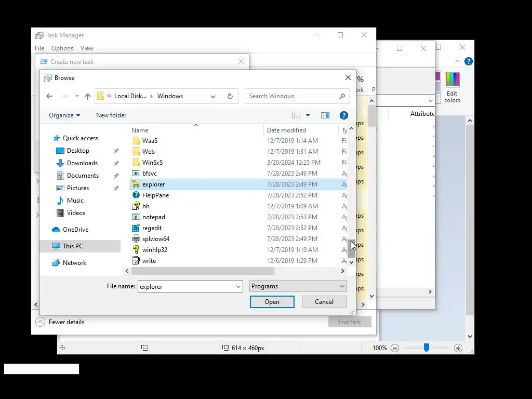Refresh the Windows folder listing
This screenshot has height=399, width=532.
230,96
